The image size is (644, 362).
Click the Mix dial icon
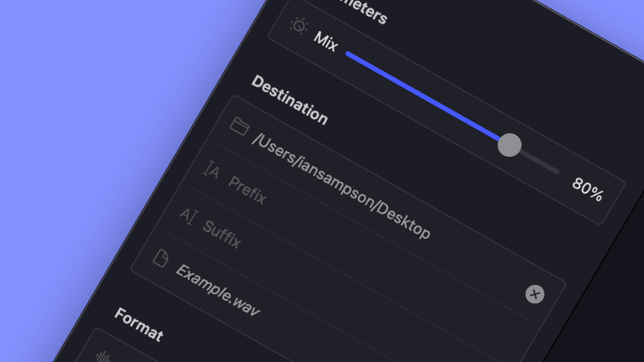click(299, 25)
